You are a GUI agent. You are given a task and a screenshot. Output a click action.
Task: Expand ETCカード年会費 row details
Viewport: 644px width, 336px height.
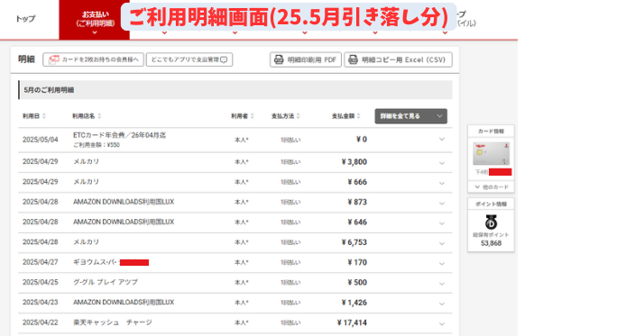[x=442, y=140]
